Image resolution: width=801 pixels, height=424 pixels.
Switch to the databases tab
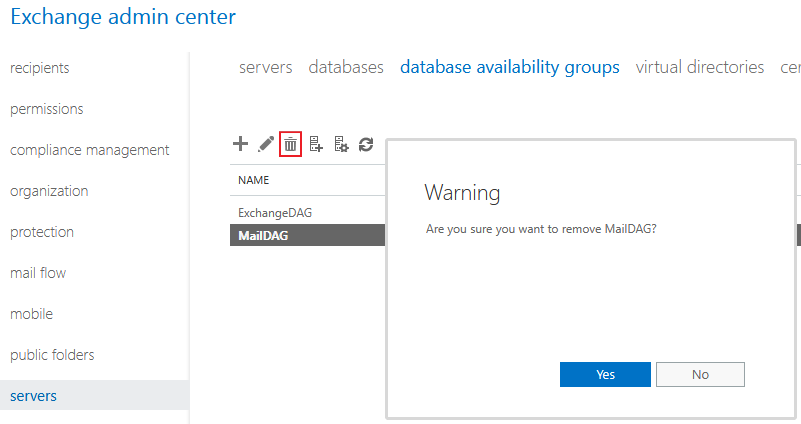[346, 67]
